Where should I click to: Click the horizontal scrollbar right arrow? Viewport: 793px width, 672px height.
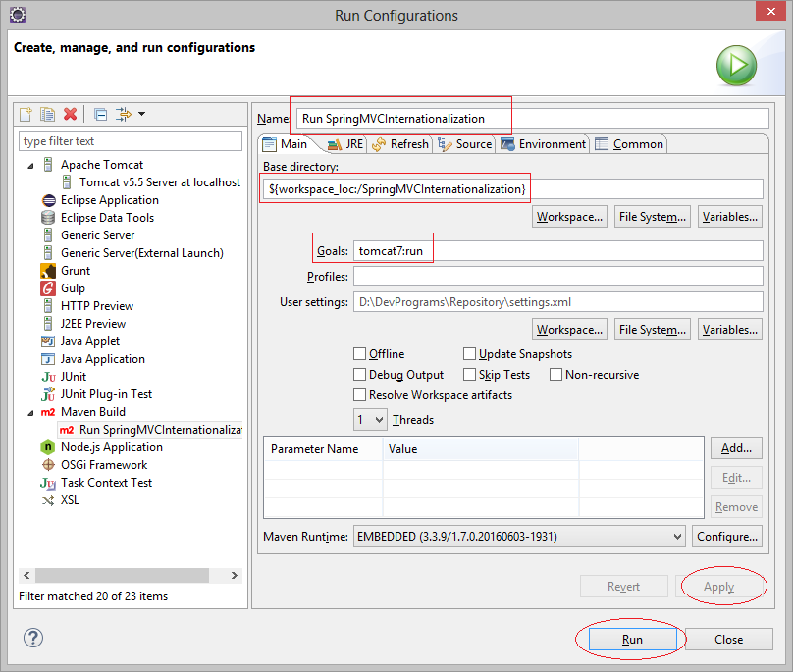235,576
